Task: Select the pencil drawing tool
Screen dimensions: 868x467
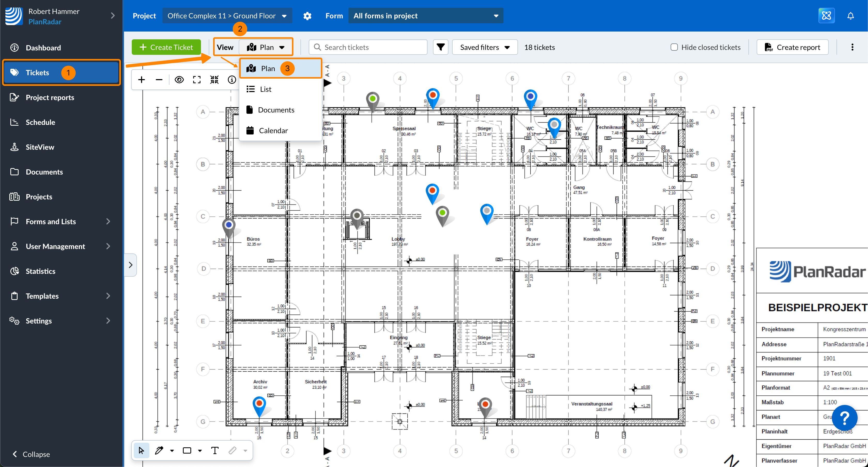Action: point(159,450)
